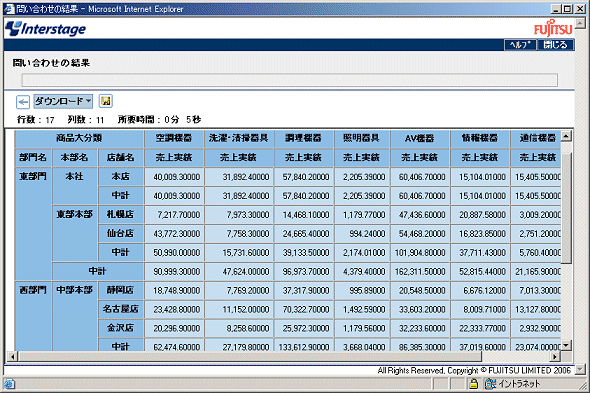Viewport: 590px width, 393px height.
Task: Click the 照明器具 column header
Action: pos(362,138)
